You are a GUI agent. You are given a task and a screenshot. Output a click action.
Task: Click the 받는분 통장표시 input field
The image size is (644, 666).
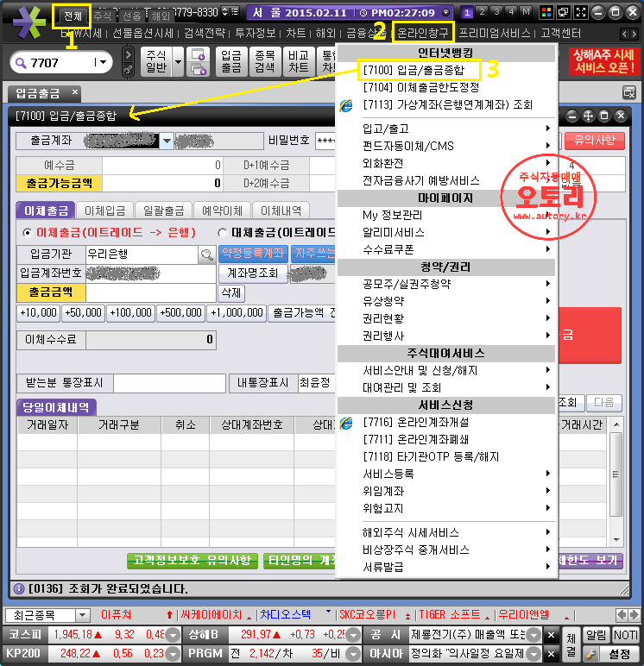click(x=169, y=384)
